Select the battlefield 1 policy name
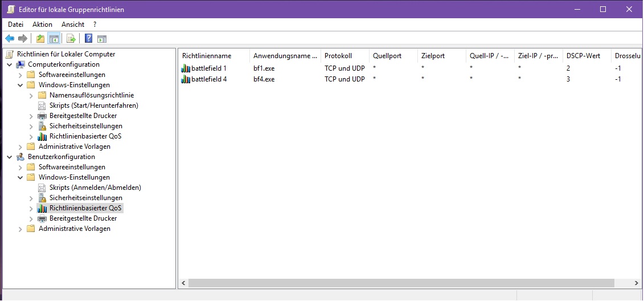The width and height of the screenshot is (644, 301). click(209, 68)
